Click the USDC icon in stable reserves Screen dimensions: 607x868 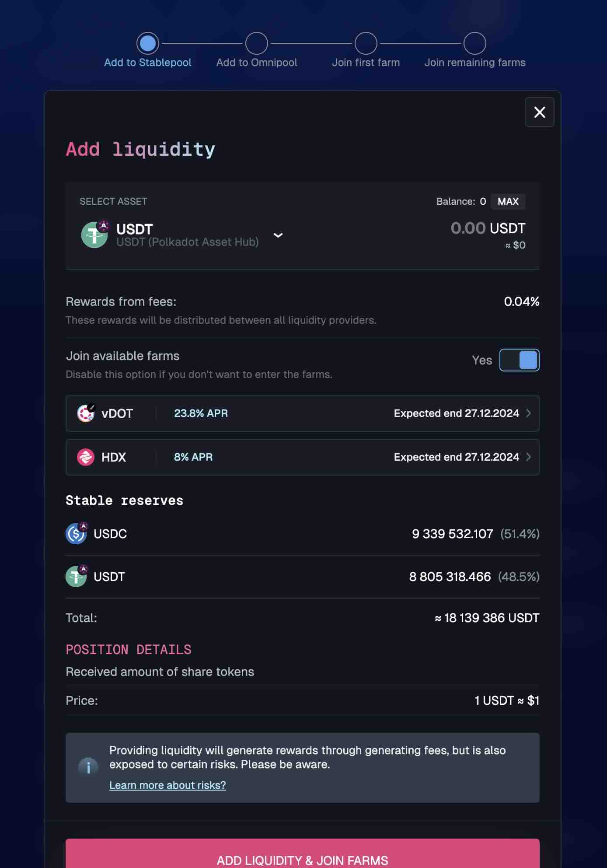click(77, 533)
